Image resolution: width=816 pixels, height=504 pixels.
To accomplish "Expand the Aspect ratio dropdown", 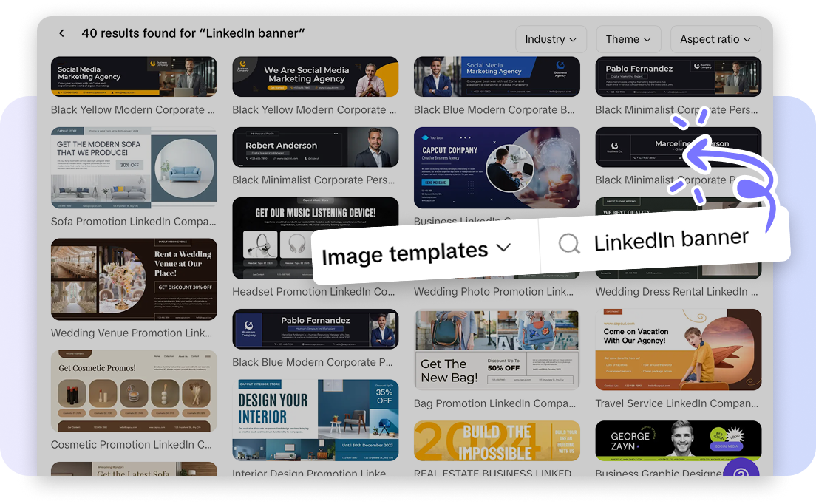I will tap(715, 38).
